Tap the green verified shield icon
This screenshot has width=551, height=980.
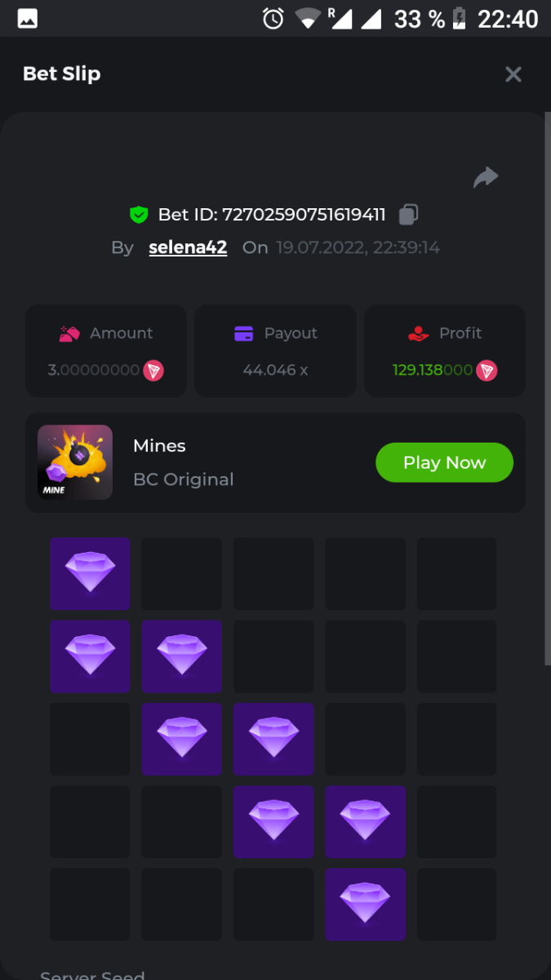pyautogui.click(x=139, y=215)
